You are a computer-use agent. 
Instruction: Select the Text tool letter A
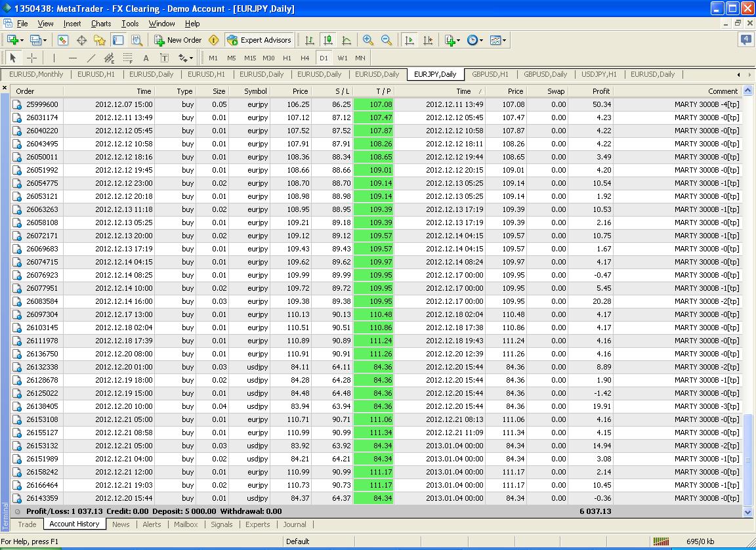[x=146, y=58]
